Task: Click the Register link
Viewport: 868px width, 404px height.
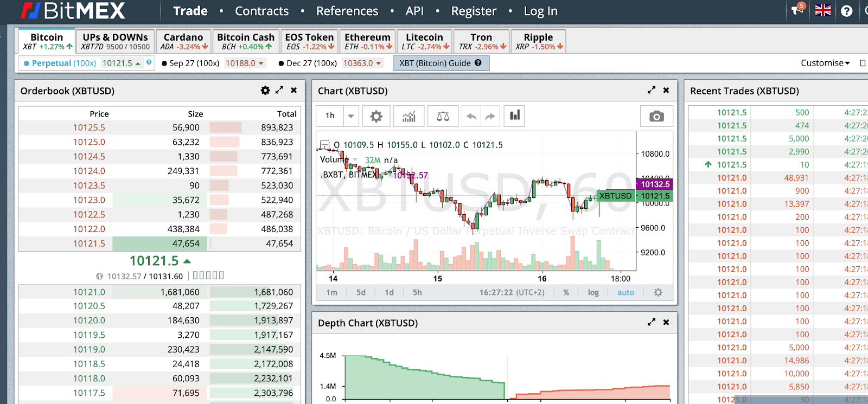Action: point(474,11)
